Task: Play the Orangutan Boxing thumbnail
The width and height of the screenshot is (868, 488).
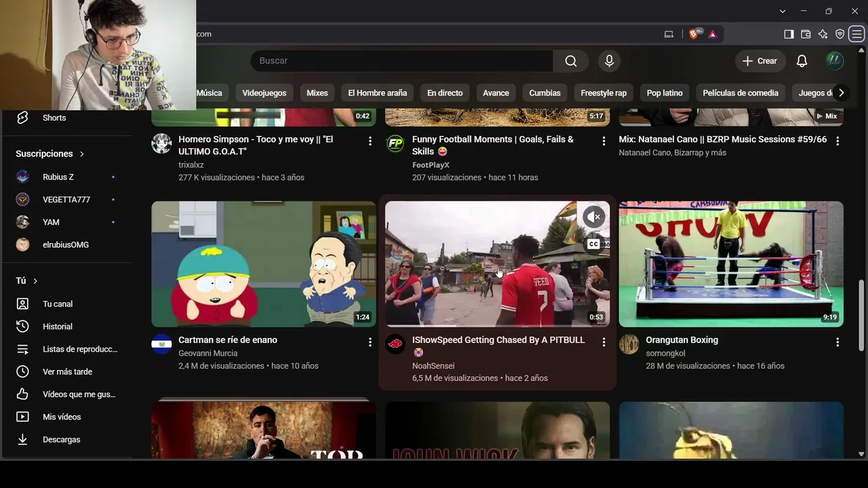Action: 731,264
